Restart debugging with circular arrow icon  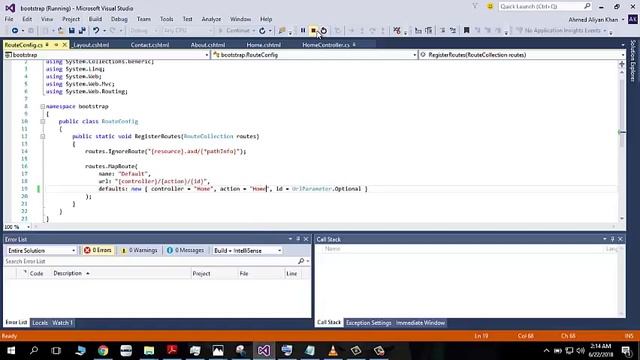click(324, 31)
